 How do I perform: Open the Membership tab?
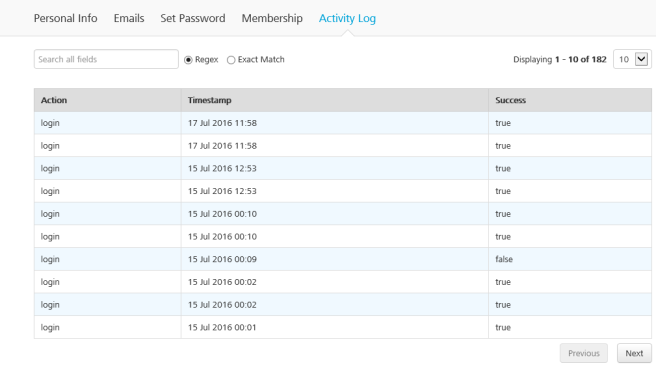coord(272,18)
